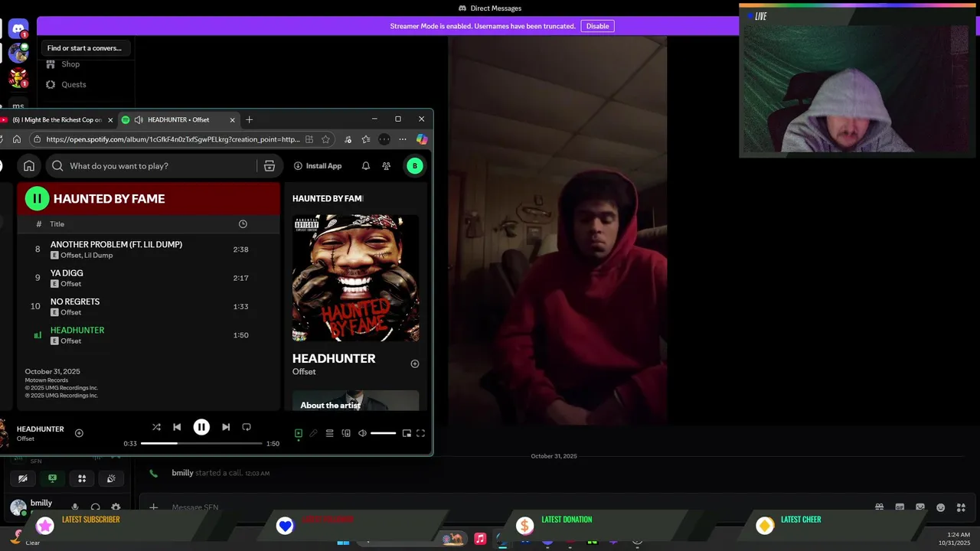The width and height of the screenshot is (980, 551).
Task: Open the Spotify miniplayer
Action: tap(407, 433)
